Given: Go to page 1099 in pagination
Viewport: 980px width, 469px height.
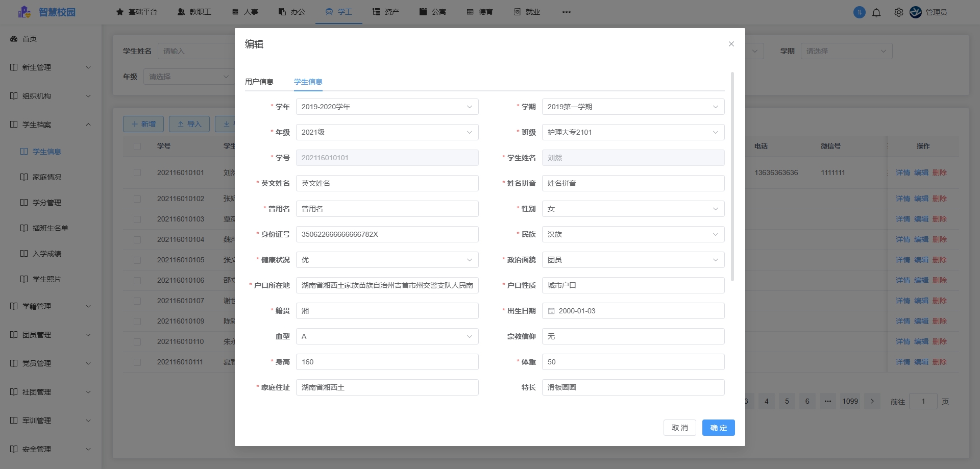Looking at the screenshot, I should (849, 401).
